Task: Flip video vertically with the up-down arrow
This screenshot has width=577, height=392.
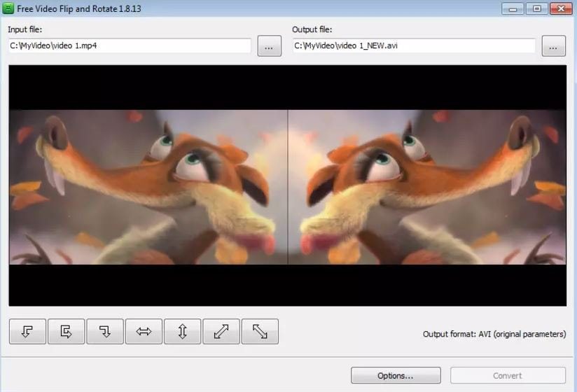Action: pos(183,331)
